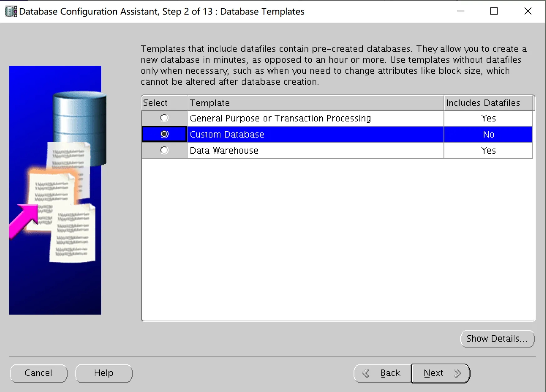The width and height of the screenshot is (546, 392).
Task: Cancel the database configuration wizard
Action: 39,373
